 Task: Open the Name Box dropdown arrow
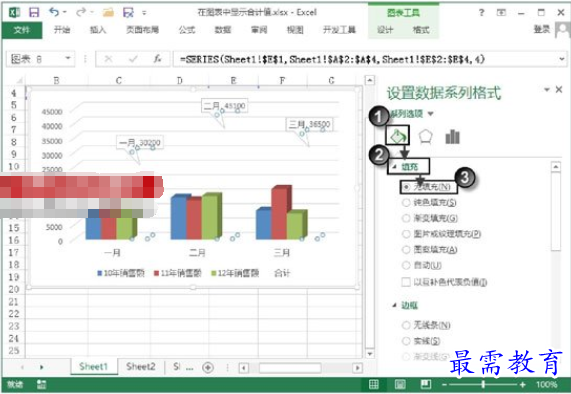(68, 58)
